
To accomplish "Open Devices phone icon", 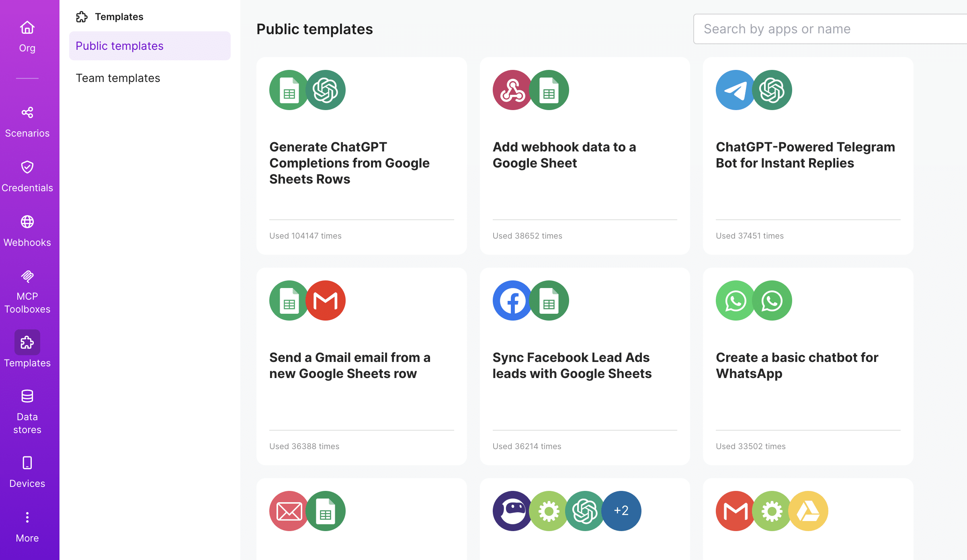I will click(27, 463).
